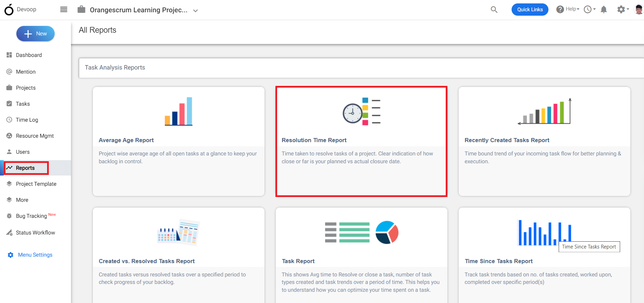
Task: Click the Orangescrum logo icon
Action: coord(9,10)
